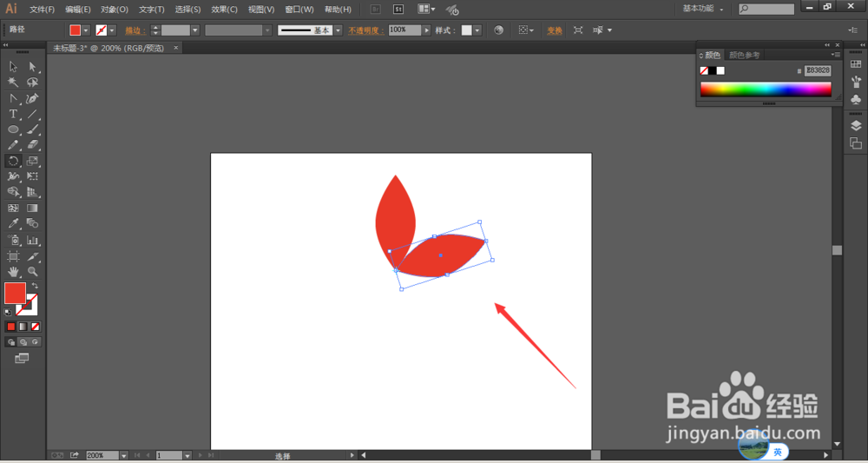Set paint mode to Gradient
Viewport: 868px width, 463px height.
click(23, 327)
